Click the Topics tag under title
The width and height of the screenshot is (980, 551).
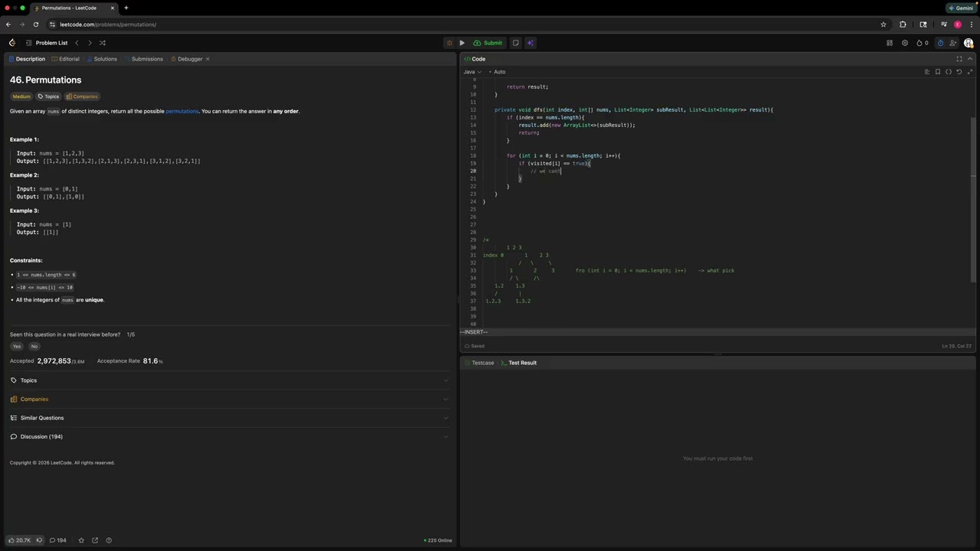pos(48,96)
